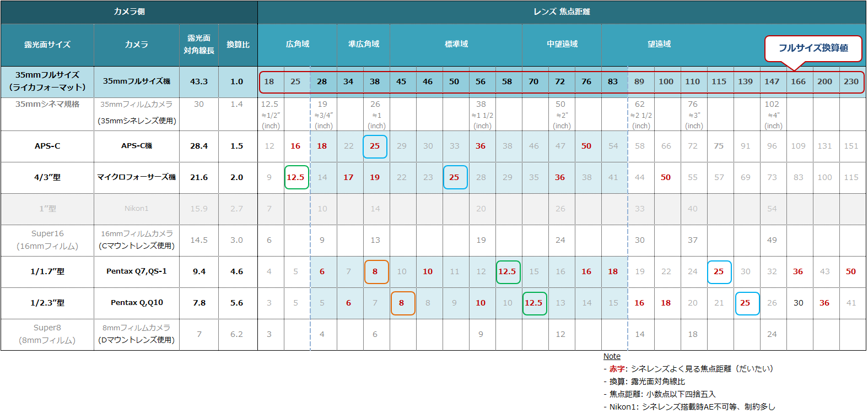Image resolution: width=868 pixels, height=414 pixels.
Task: Click the 露光面サイズ column header
Action: click(47, 45)
